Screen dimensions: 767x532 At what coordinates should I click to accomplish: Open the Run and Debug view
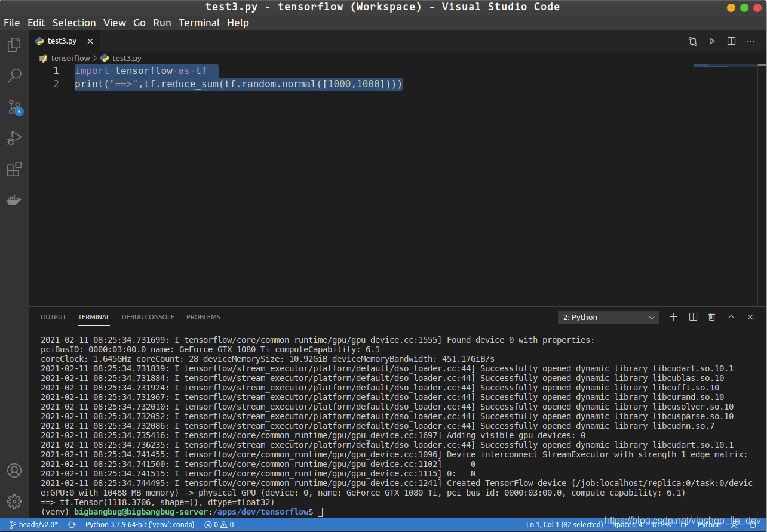pyautogui.click(x=14, y=139)
